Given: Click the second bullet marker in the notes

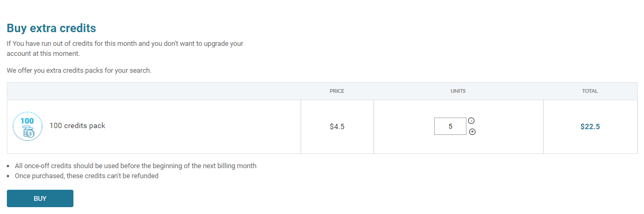Looking at the screenshot, I should 9,177.
